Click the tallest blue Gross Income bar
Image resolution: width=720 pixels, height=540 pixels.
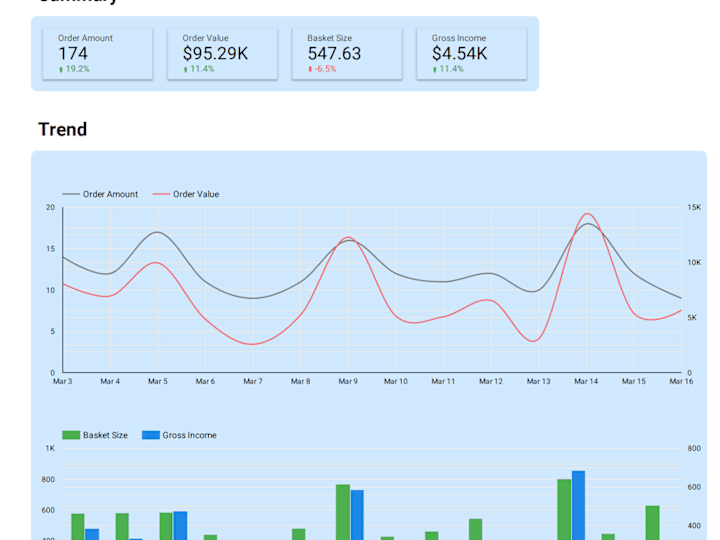[578, 505]
